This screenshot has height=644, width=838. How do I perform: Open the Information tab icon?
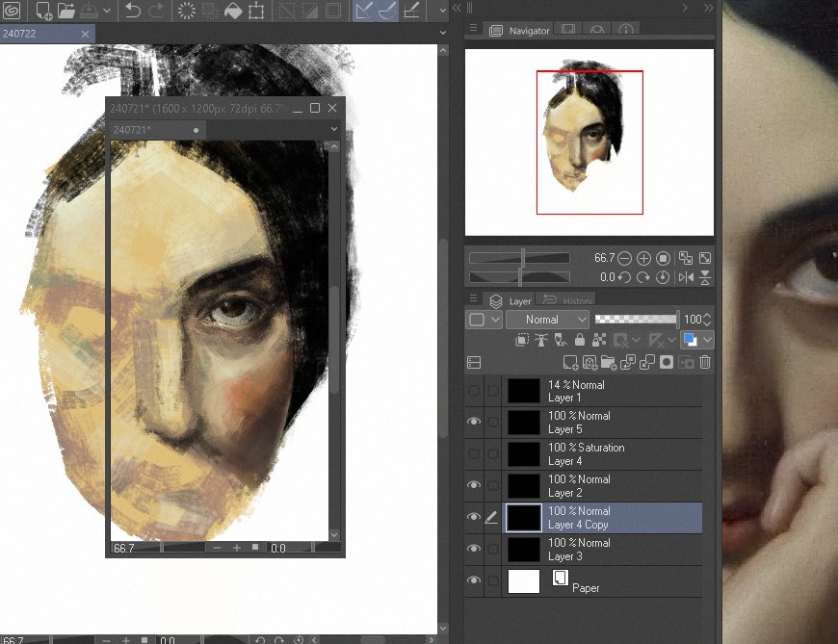pos(626,30)
